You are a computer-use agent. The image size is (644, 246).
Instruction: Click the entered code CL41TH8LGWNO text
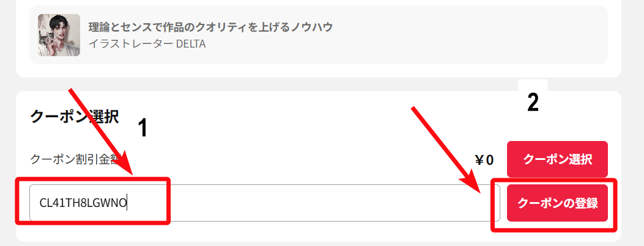coord(83,203)
